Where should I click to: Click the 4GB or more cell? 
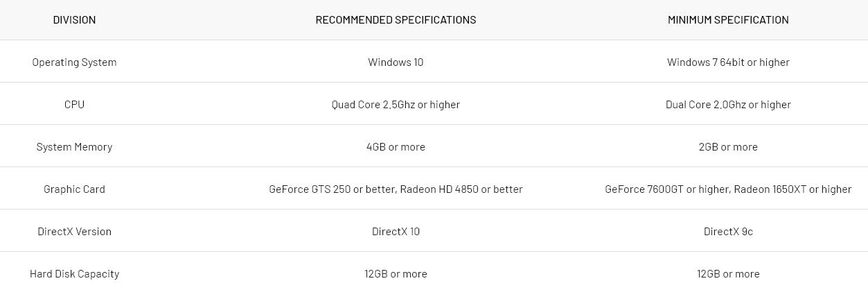396,146
